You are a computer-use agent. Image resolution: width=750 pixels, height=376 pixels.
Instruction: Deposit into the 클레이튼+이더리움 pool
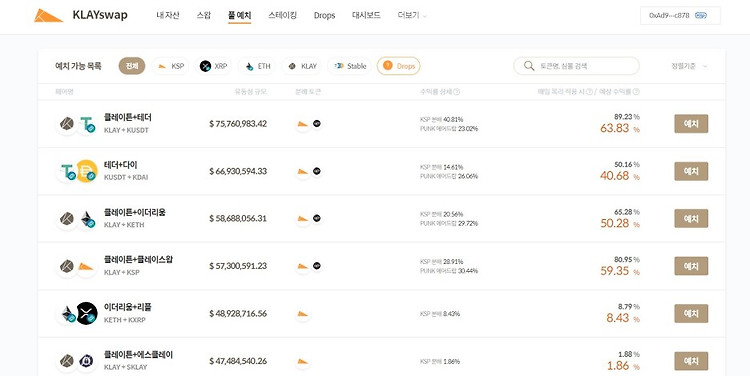[x=691, y=219]
